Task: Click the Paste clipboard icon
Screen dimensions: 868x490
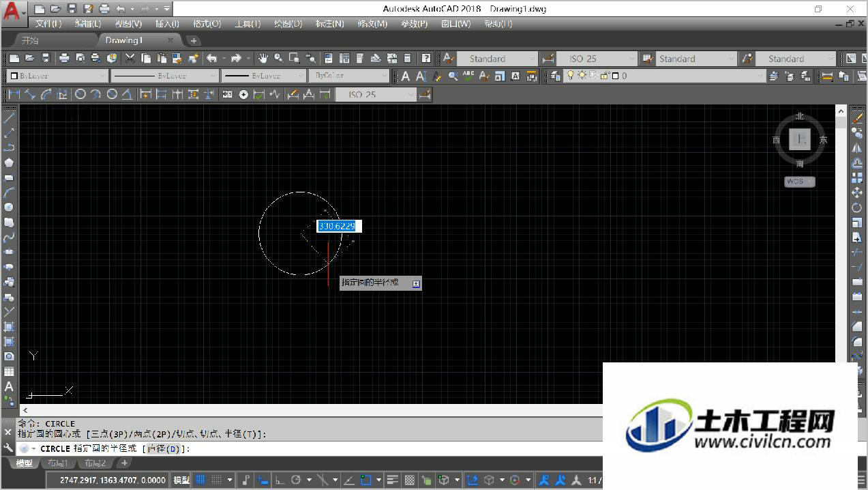Action: click(x=162, y=59)
